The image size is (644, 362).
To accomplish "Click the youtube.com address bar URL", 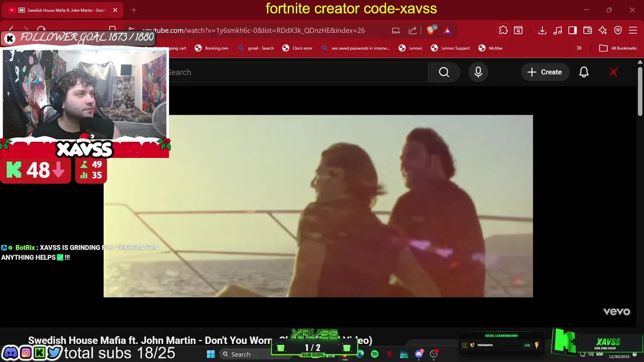I will point(254,30).
